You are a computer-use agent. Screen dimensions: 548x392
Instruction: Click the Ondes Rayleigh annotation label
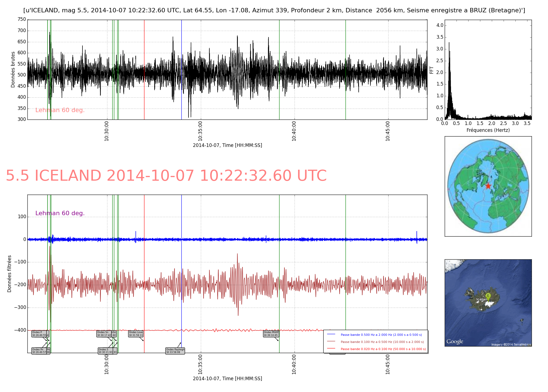[x=175, y=351]
